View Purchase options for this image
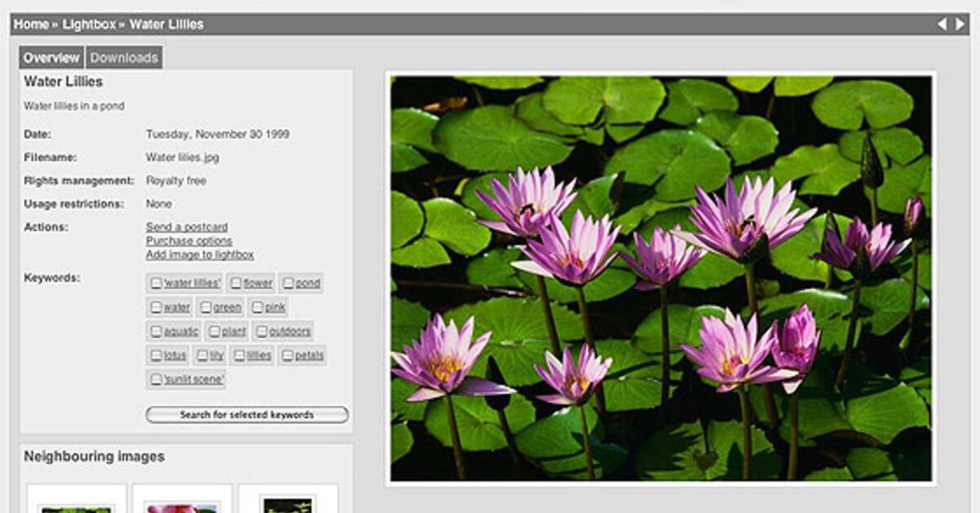 pyautogui.click(x=188, y=240)
